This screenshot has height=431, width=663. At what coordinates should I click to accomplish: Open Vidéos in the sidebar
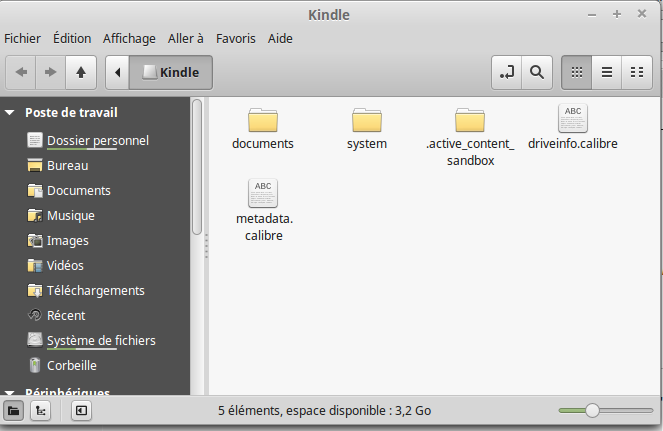[65, 265]
